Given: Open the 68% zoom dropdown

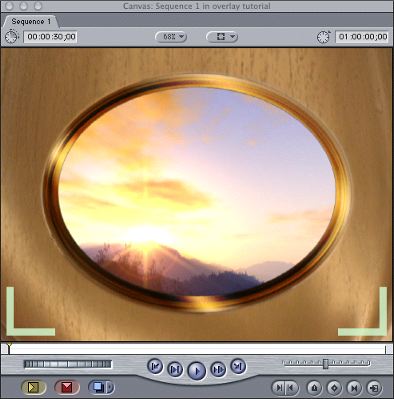Looking at the screenshot, I should pos(171,37).
